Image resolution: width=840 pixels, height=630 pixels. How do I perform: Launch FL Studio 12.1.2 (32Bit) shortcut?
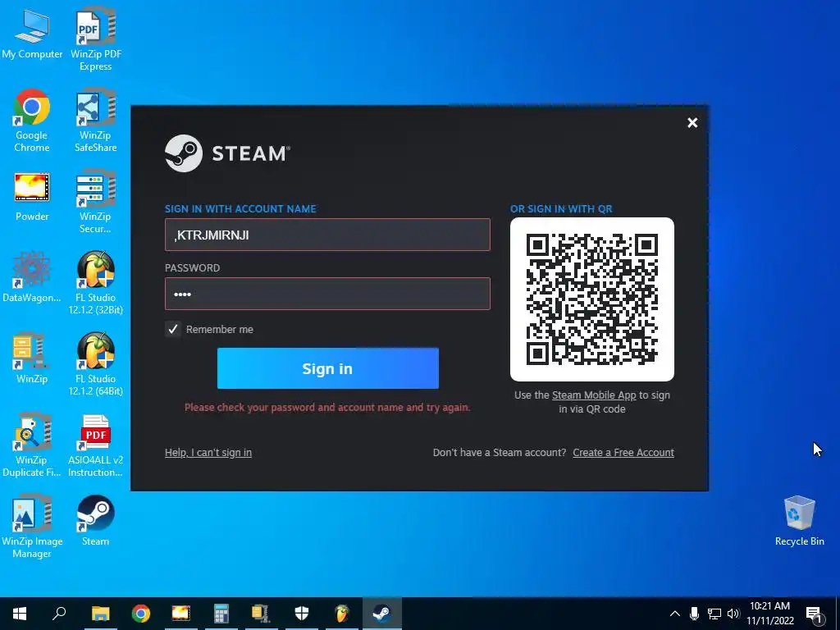pyautogui.click(x=95, y=283)
